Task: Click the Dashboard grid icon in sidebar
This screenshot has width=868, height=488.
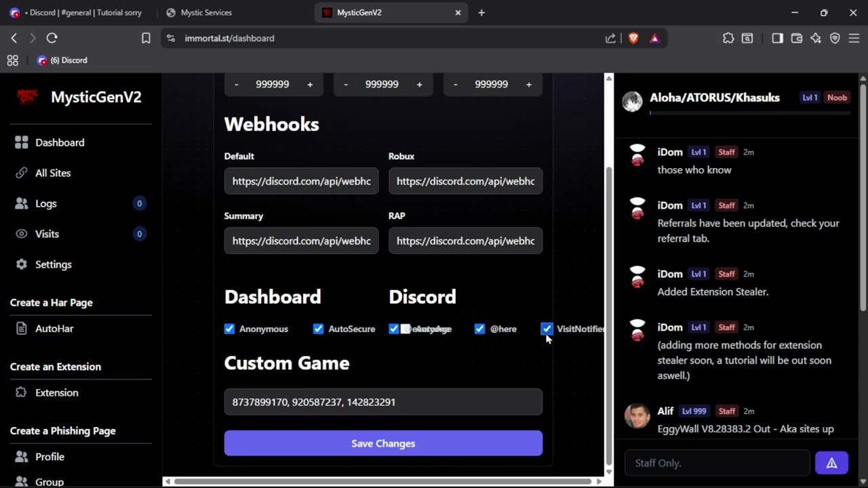Action: tap(22, 142)
